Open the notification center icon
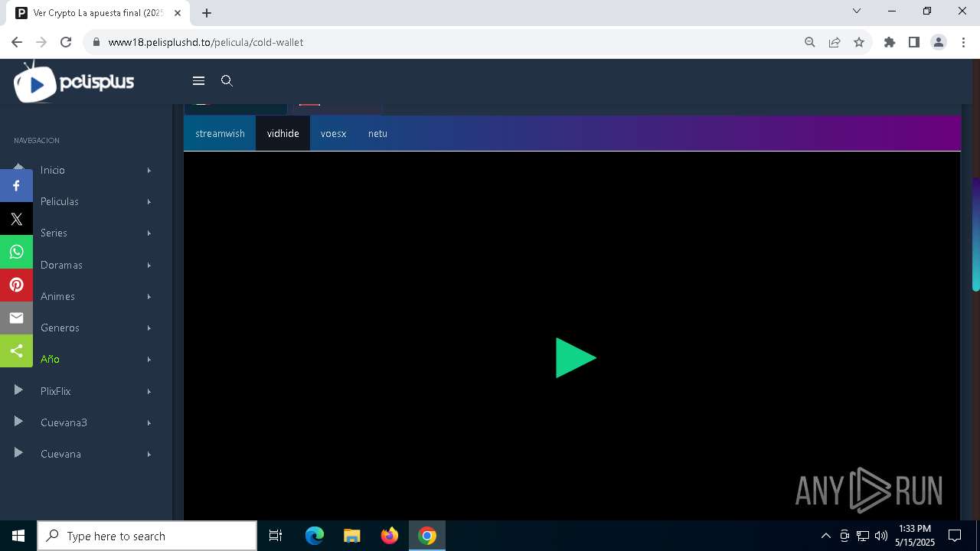 tap(955, 536)
